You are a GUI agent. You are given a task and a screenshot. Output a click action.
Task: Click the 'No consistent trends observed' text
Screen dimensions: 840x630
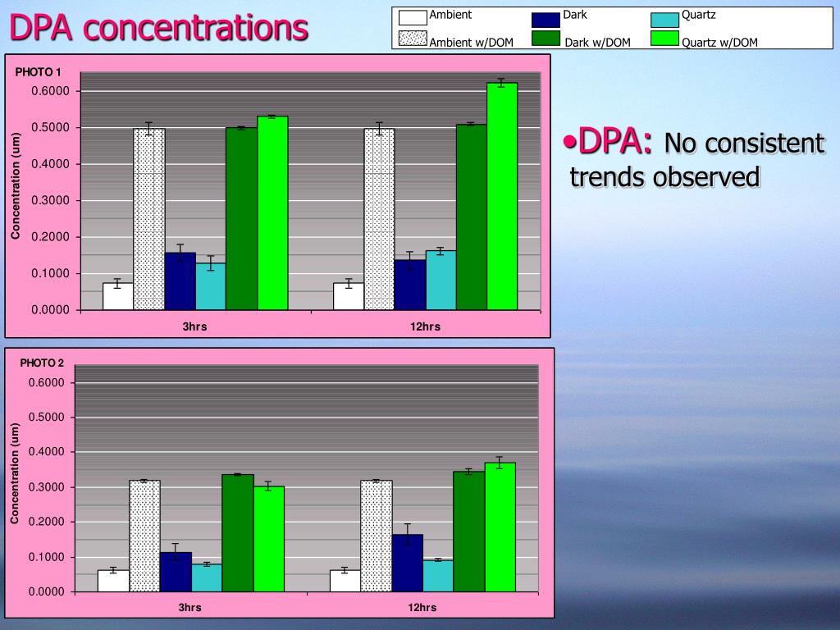tap(696, 160)
